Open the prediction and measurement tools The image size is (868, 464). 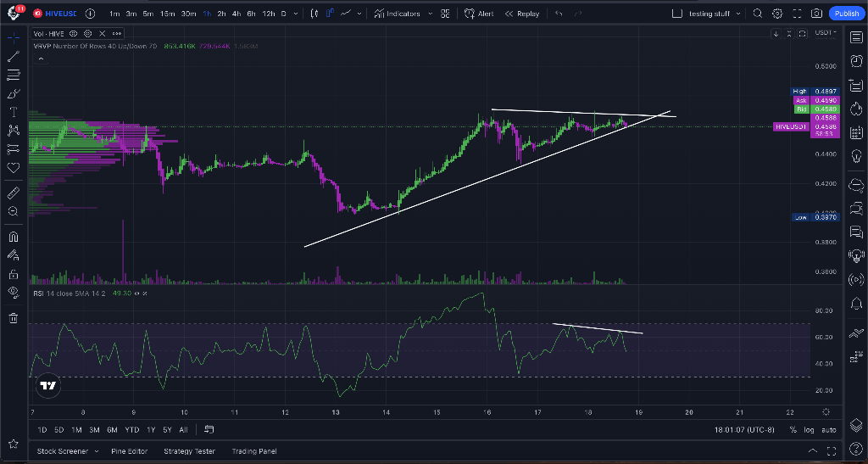pos(14,149)
